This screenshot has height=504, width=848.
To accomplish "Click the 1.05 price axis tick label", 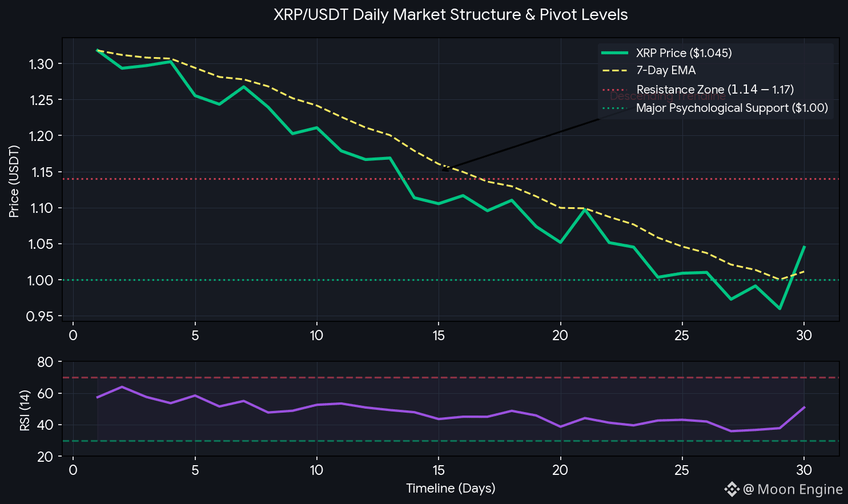I will click(x=41, y=244).
